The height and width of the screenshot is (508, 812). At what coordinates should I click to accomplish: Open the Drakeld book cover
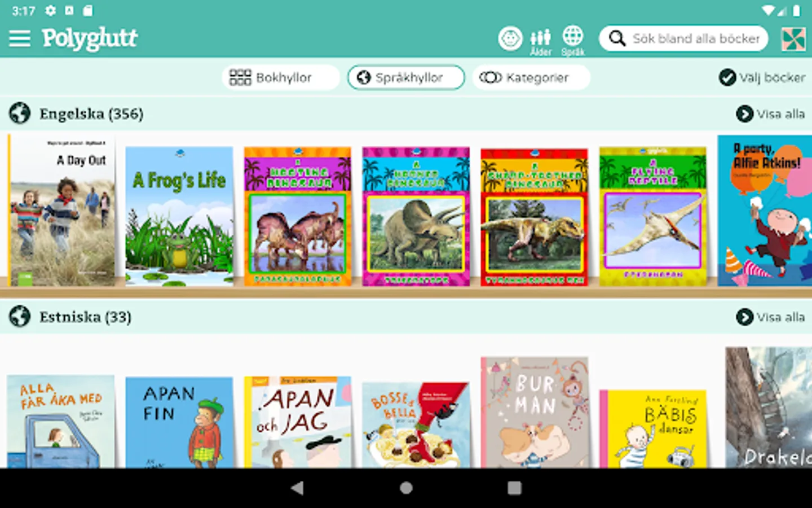[x=769, y=407]
